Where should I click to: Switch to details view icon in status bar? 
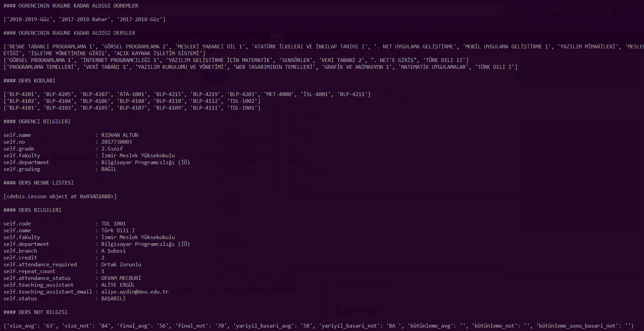507,277
